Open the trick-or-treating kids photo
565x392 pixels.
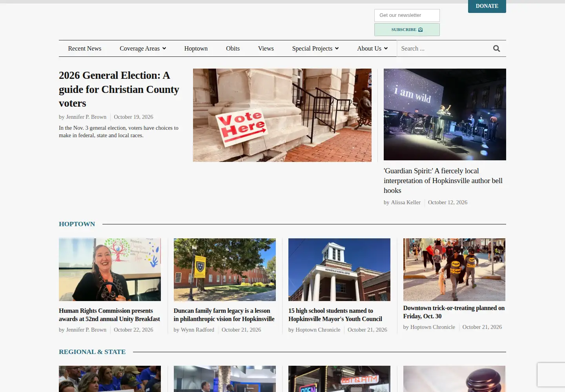[x=454, y=270]
